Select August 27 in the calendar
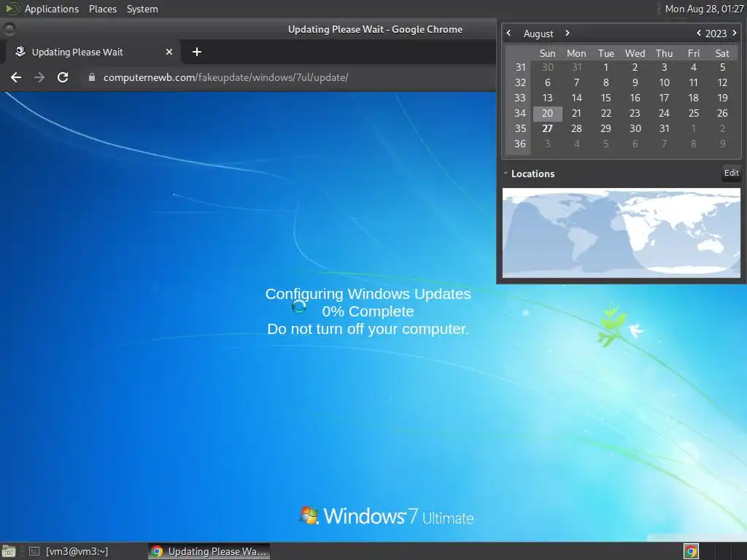747x560 pixels. pyautogui.click(x=547, y=128)
